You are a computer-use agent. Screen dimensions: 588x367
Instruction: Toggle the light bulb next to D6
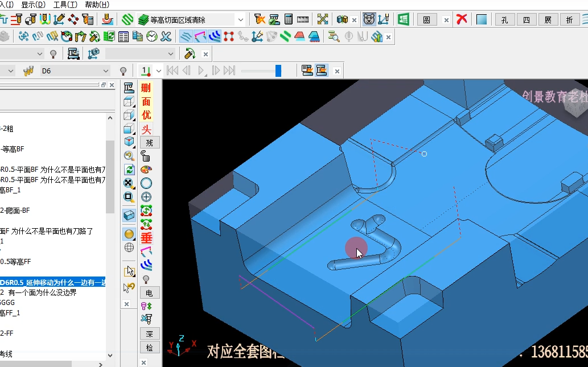point(123,71)
